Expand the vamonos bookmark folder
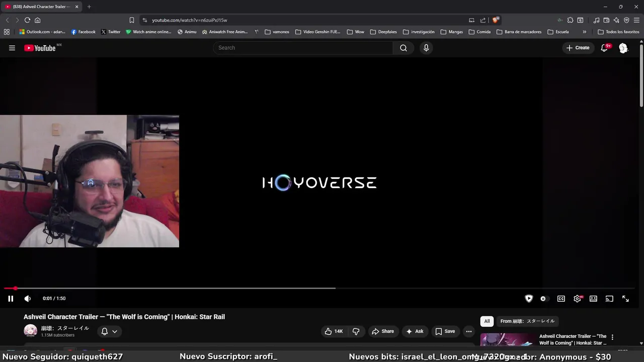Viewport: 644px width, 362px height. pyautogui.click(x=277, y=32)
